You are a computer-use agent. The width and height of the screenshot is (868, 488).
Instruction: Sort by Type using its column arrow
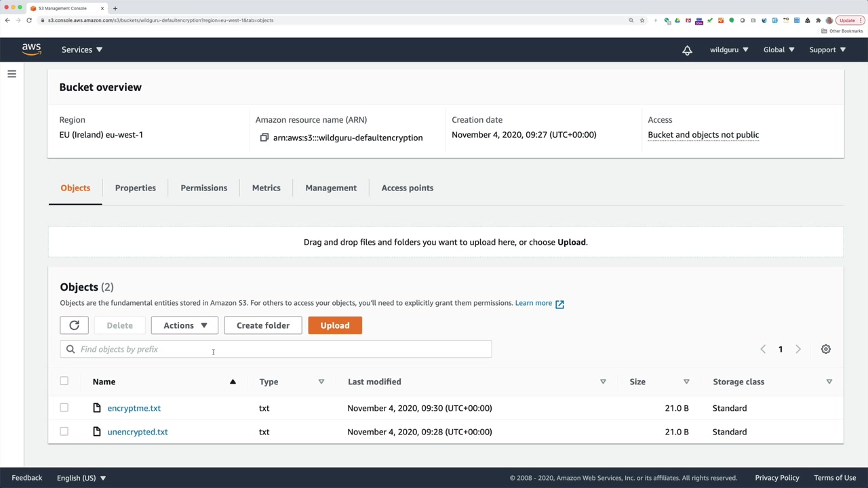(x=321, y=382)
